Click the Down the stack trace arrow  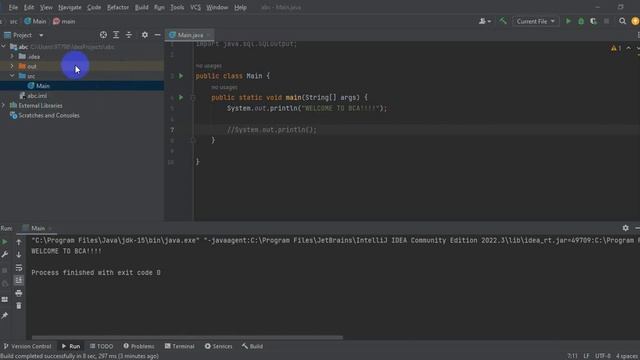pos(19,255)
